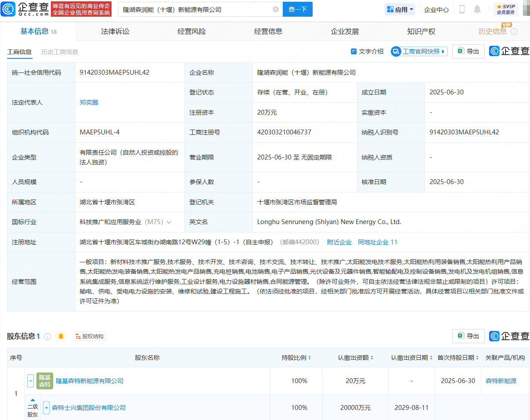Switch to 法律诉讼 tab

pyautogui.click(x=115, y=31)
